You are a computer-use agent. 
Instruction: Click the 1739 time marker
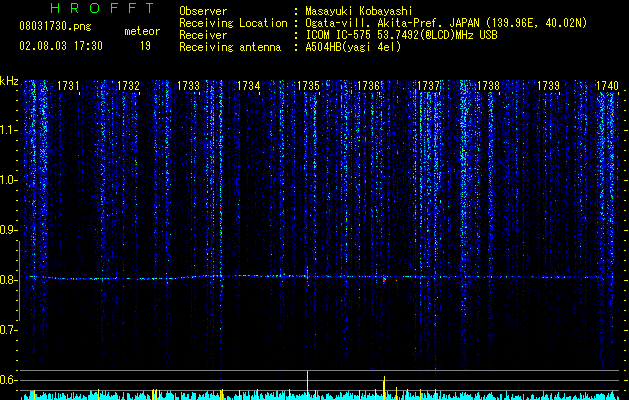pyautogui.click(x=548, y=86)
